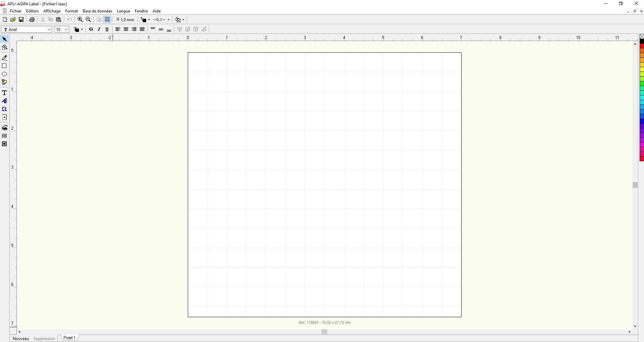Toggle underline text formatting
Viewport: 644px width, 342px height.
(x=107, y=29)
